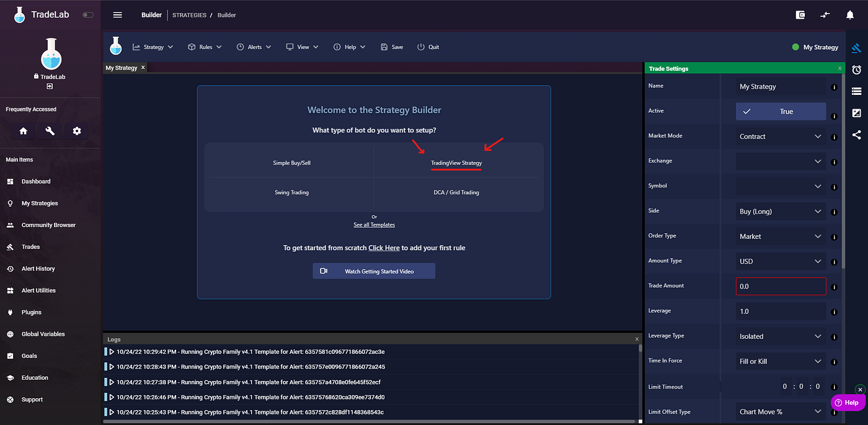
Task: Open the Strategy menu
Action: (x=153, y=47)
